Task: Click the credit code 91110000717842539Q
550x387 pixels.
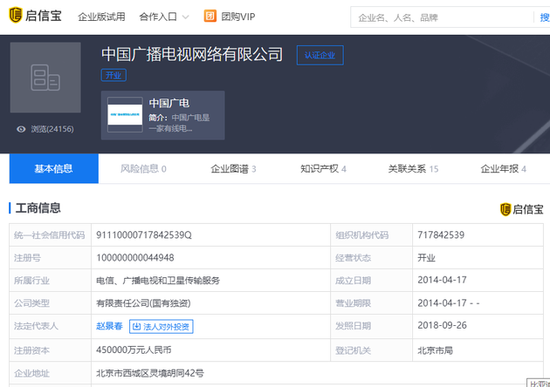Action: pyautogui.click(x=144, y=235)
